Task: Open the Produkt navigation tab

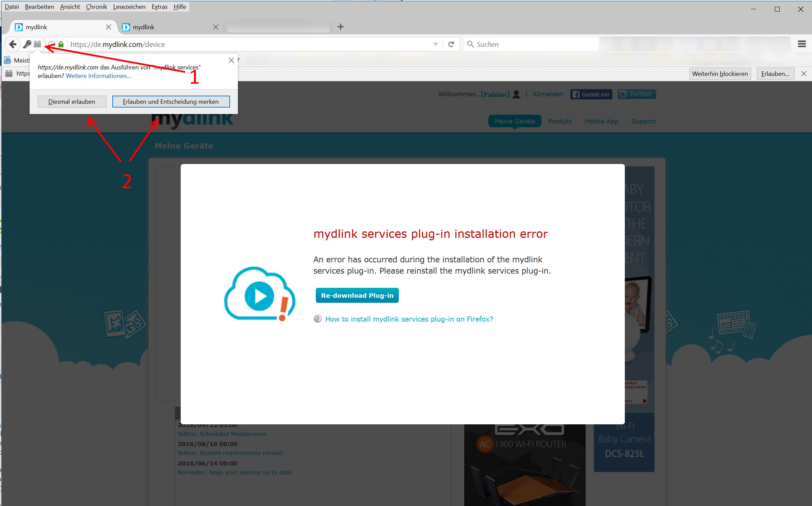Action: (x=560, y=121)
